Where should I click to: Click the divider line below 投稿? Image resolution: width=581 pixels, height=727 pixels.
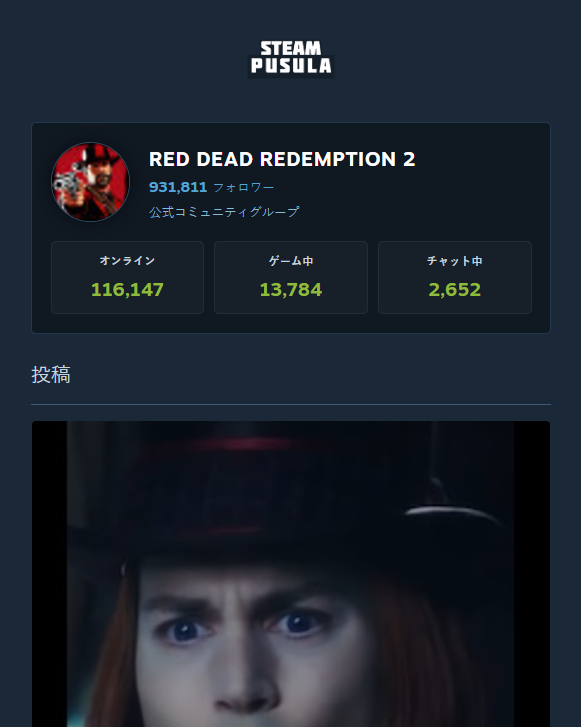291,404
